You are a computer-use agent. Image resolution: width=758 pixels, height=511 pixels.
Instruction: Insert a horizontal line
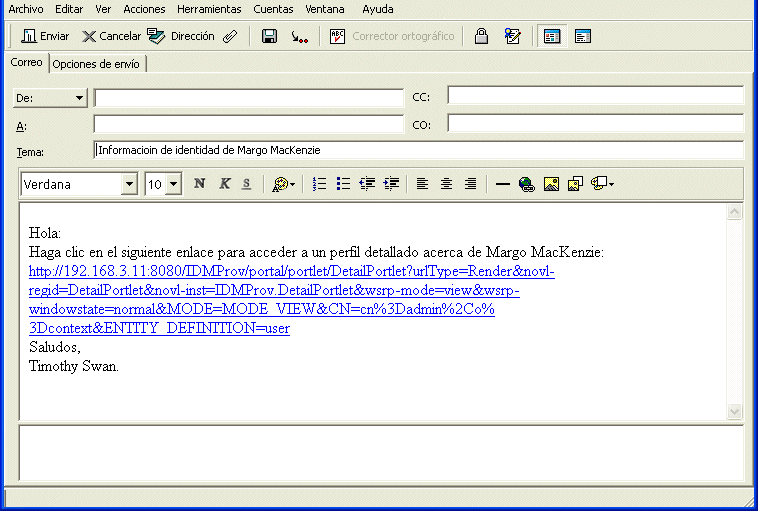(503, 184)
